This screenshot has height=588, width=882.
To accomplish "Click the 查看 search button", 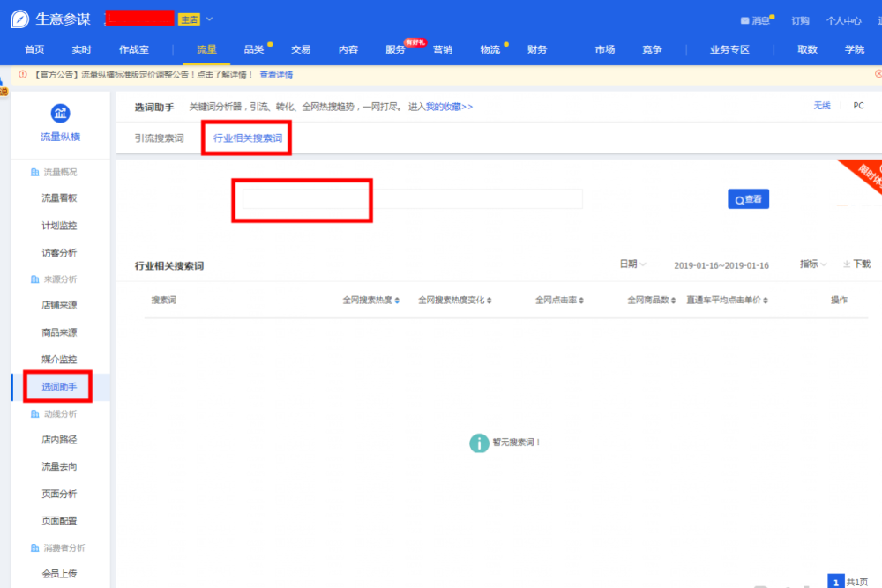I will [x=747, y=198].
